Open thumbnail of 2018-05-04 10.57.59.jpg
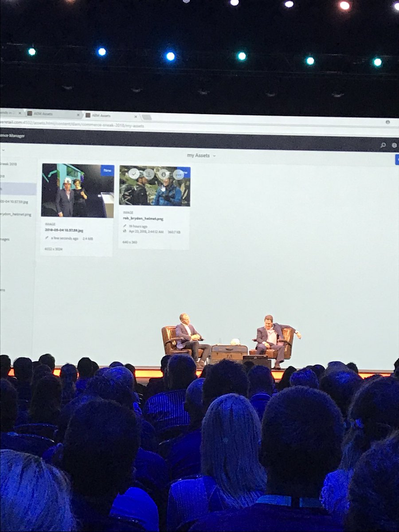399x532 pixels. click(x=78, y=190)
